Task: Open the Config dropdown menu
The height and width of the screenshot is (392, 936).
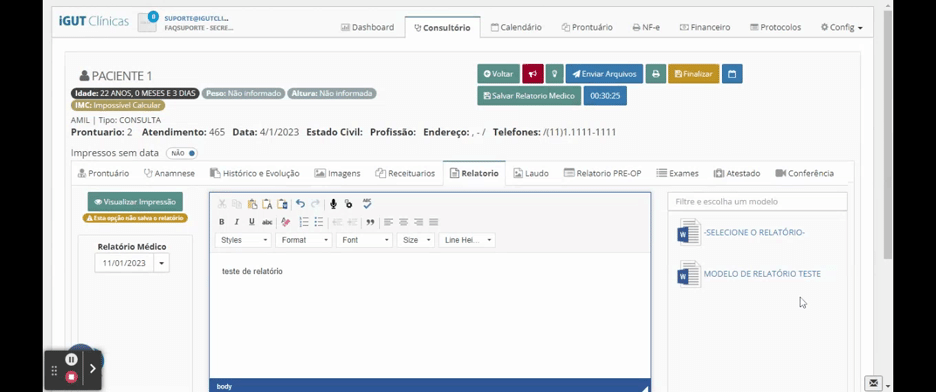Action: 842,27
